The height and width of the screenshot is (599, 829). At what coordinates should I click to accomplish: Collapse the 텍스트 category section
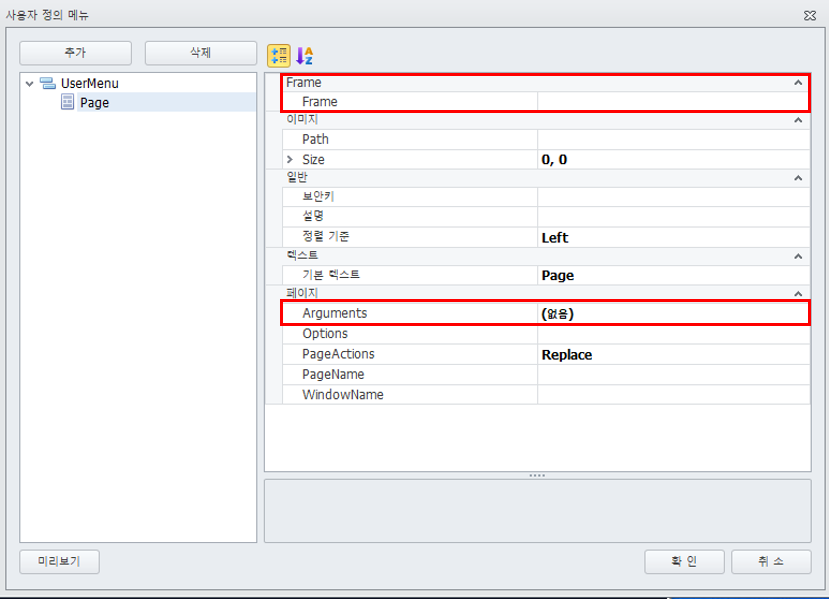click(x=798, y=256)
